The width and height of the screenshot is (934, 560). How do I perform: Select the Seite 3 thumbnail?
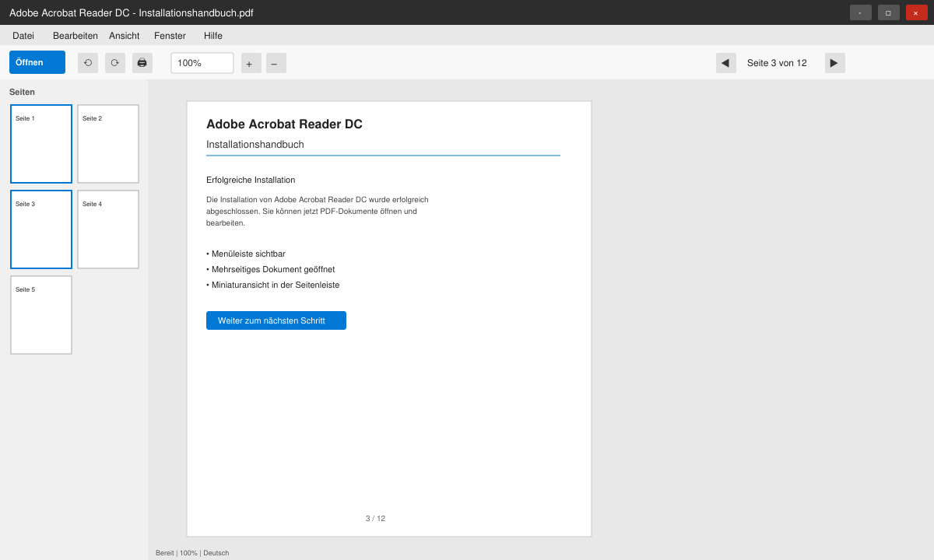(41, 229)
